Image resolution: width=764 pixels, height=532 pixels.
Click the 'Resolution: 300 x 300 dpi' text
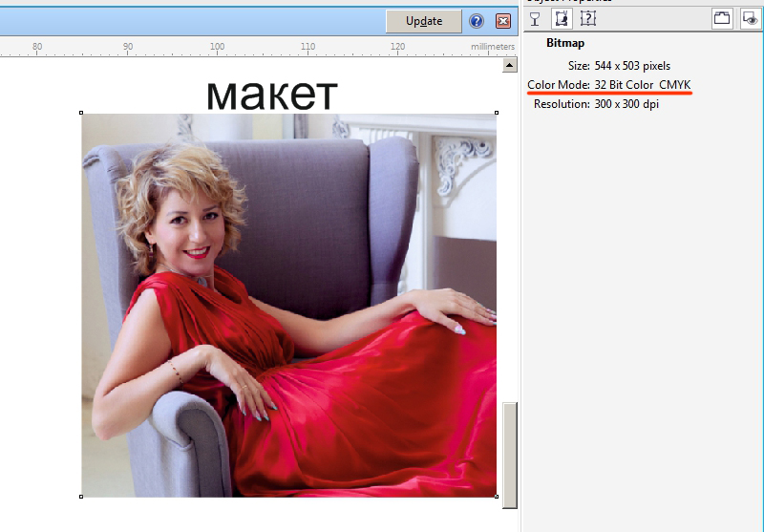click(596, 104)
